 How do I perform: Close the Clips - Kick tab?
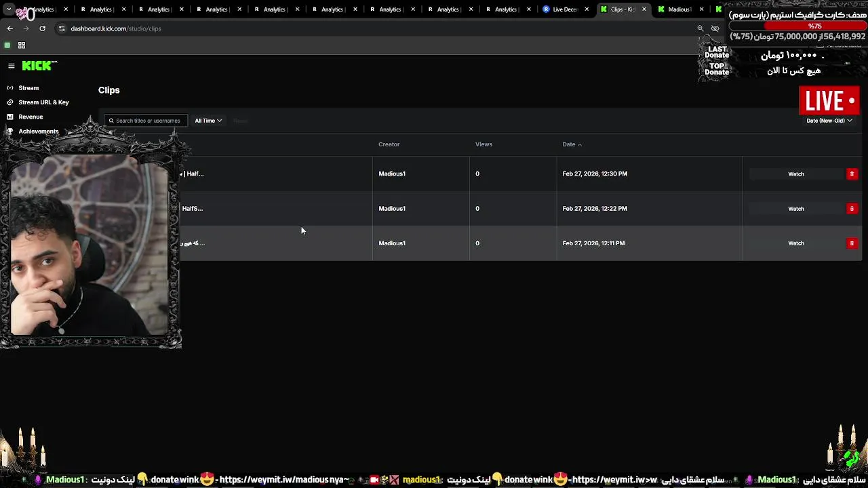tap(644, 9)
